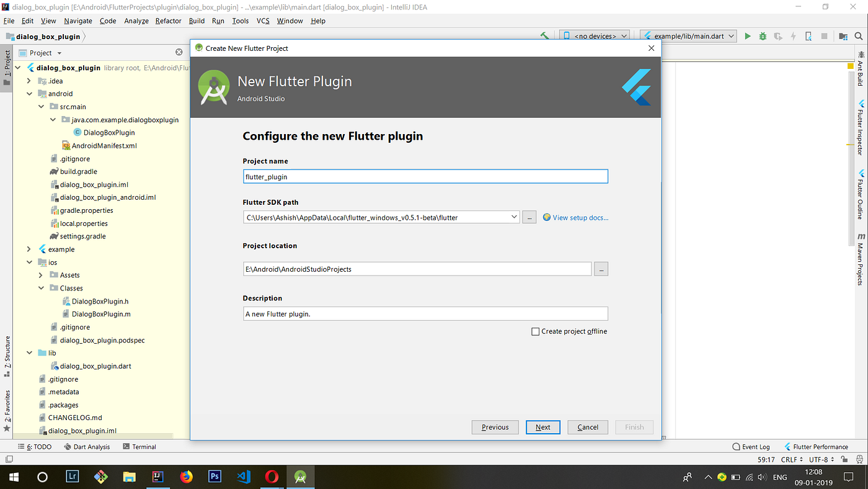This screenshot has width=868, height=489.
Task: Click the Next button
Action: point(542,427)
